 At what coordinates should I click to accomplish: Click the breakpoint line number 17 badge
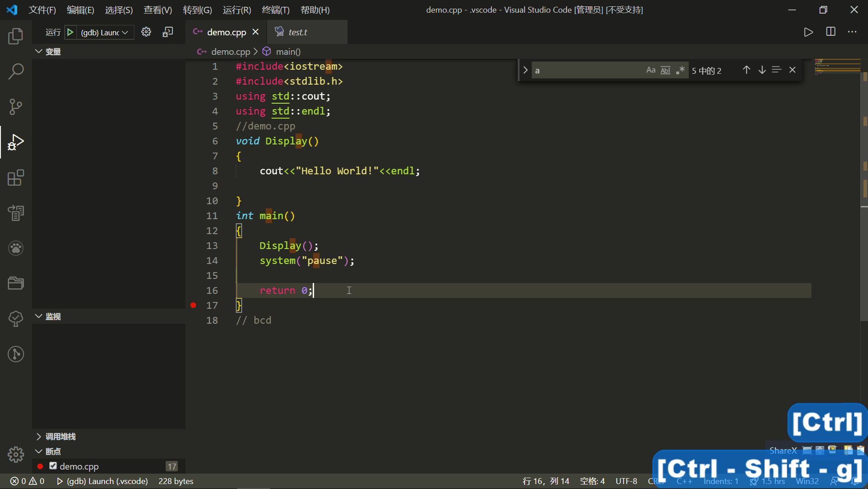172,466
